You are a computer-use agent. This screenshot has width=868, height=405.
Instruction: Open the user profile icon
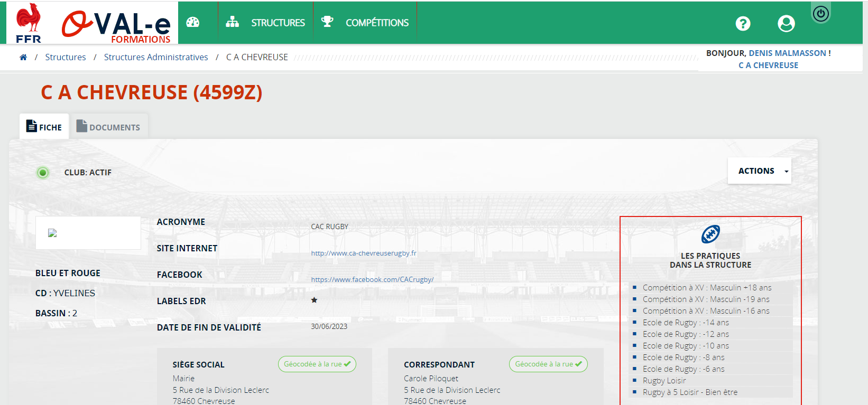pyautogui.click(x=786, y=23)
